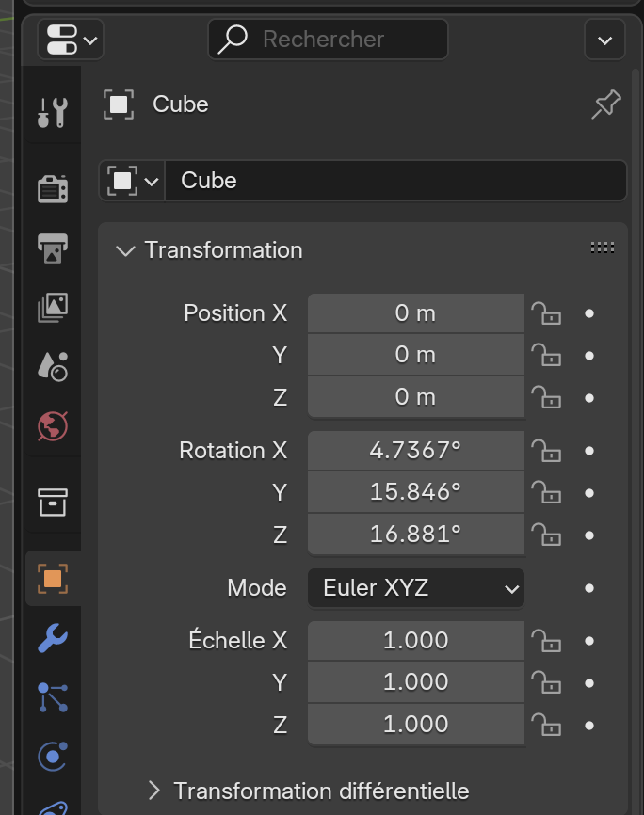644x815 pixels.
Task: Open the rotation Mode Euler XYZ dropdown
Action: point(416,589)
